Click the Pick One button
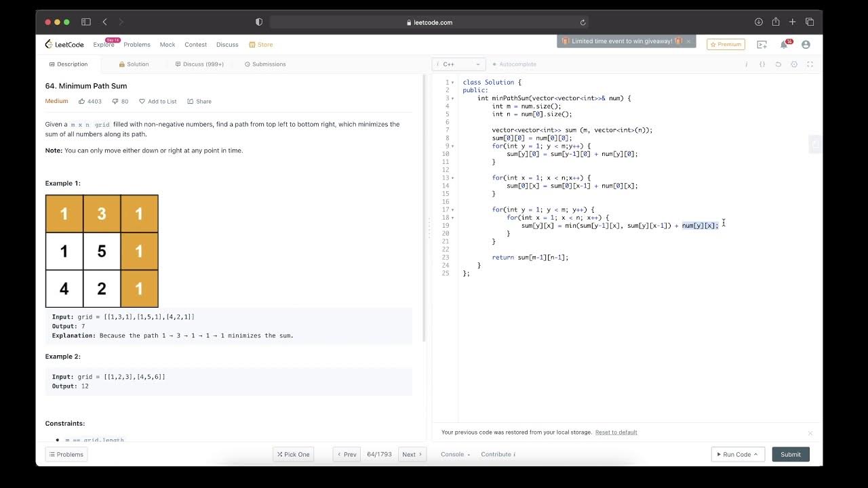The width and height of the screenshot is (868, 488). tap(293, 454)
